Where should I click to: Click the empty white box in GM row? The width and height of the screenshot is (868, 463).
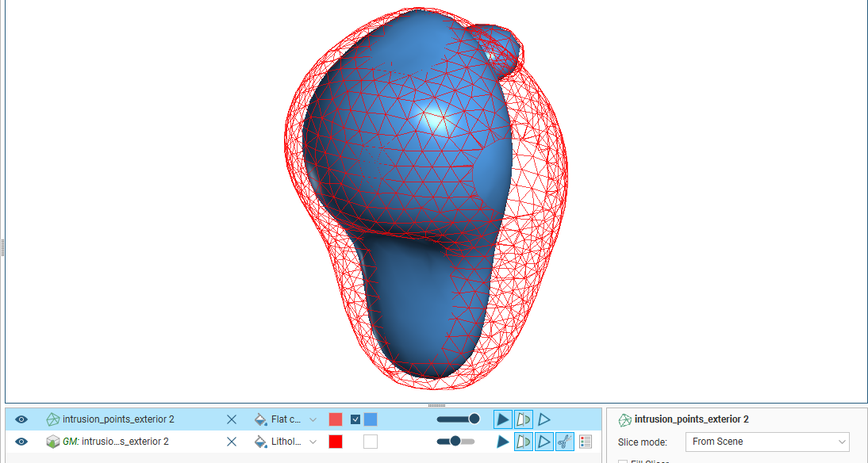[x=371, y=442]
